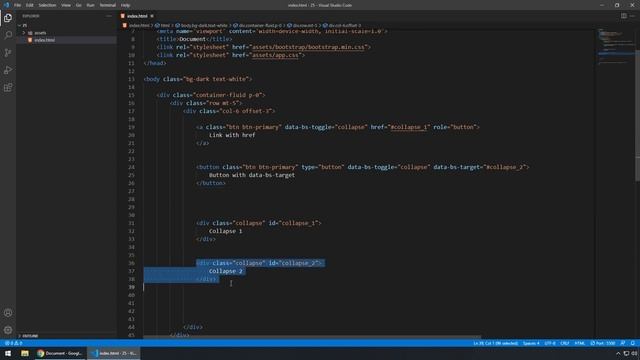Select index.html file in Explorer tree

click(44, 40)
